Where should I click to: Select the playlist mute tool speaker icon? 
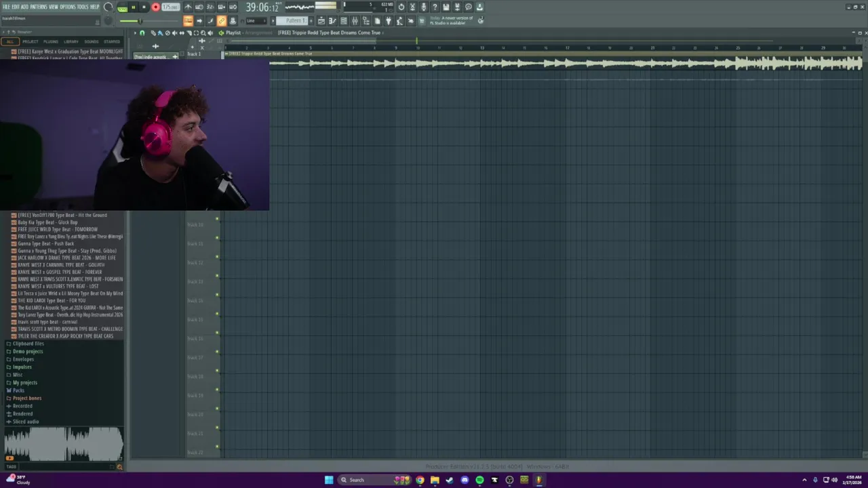tap(175, 33)
